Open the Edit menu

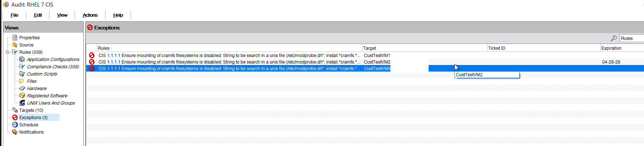[38, 15]
